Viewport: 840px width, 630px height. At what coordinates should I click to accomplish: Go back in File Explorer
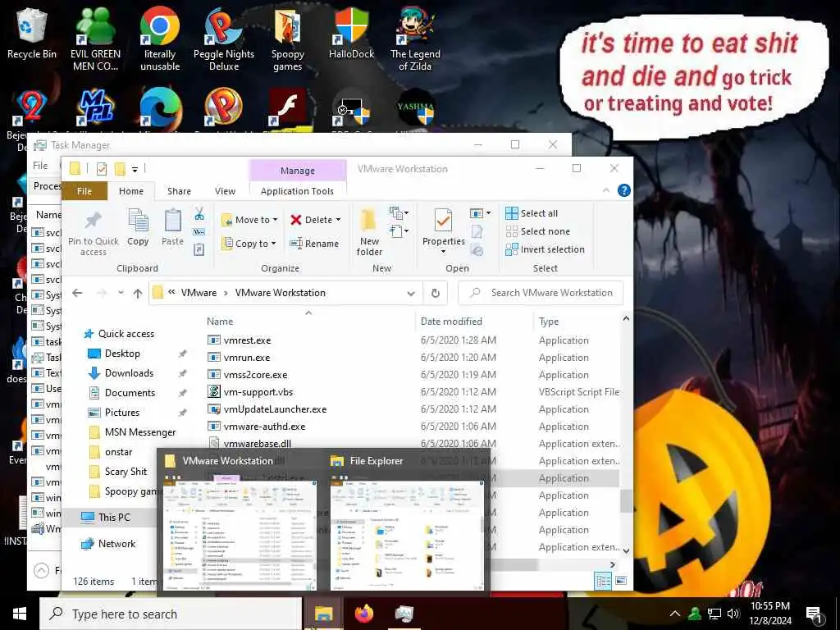click(x=77, y=293)
